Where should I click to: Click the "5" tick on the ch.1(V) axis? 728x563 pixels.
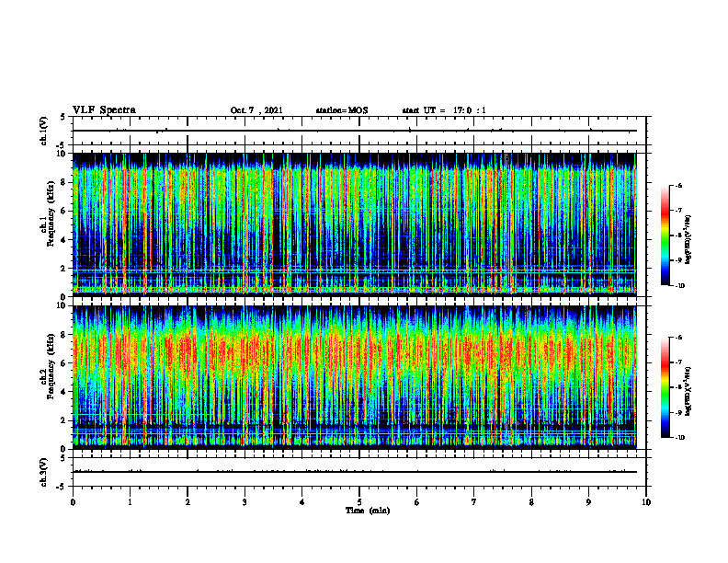point(64,117)
